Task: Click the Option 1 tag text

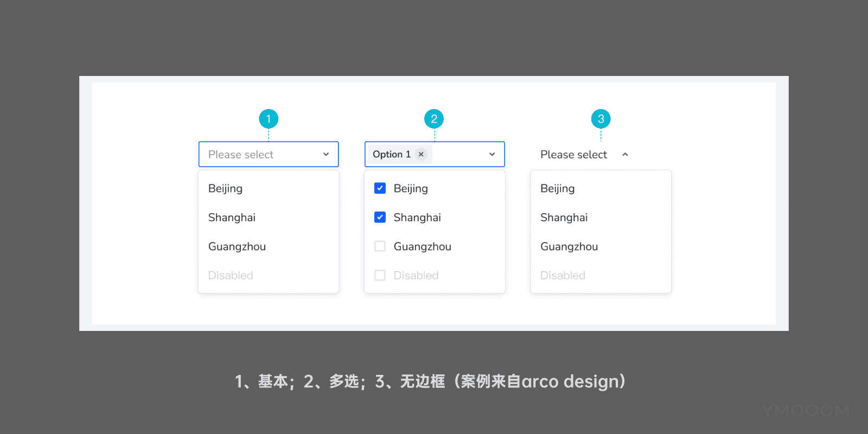Action: pyautogui.click(x=392, y=155)
